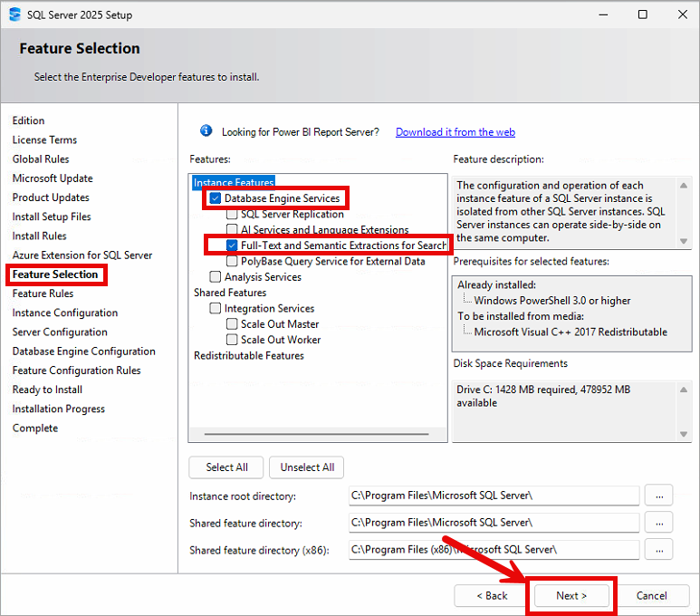700x616 pixels.
Task: Click the blue info icon beside Power BI
Action: [x=206, y=131]
